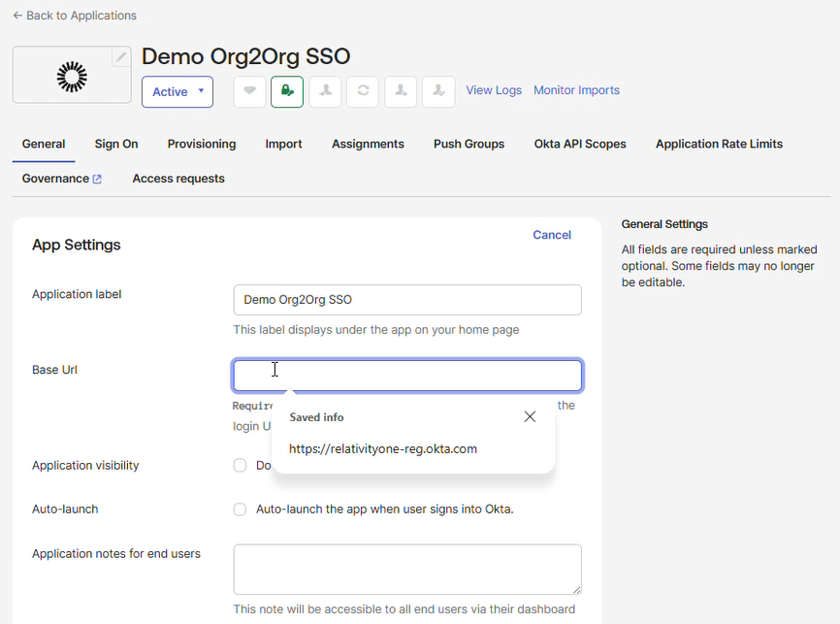The height and width of the screenshot is (624, 840).
Task: Click the back arrow icon
Action: pyautogui.click(x=17, y=16)
